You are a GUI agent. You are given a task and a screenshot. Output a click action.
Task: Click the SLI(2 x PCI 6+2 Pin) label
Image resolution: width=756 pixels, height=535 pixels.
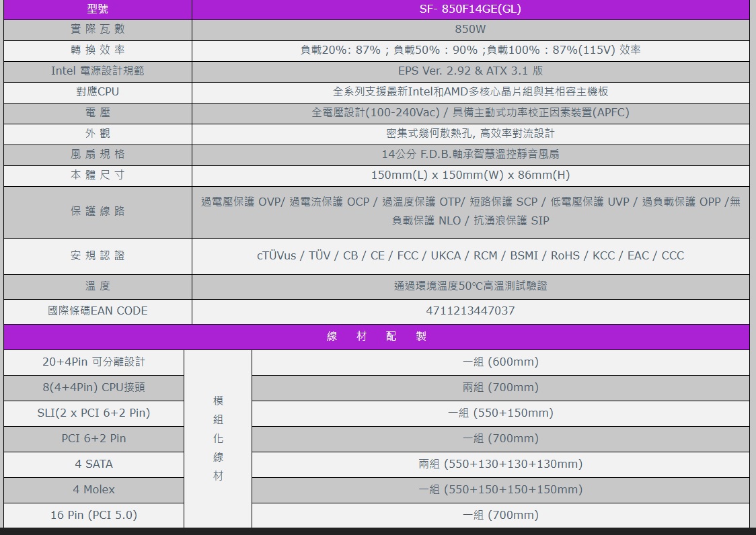[93, 413]
